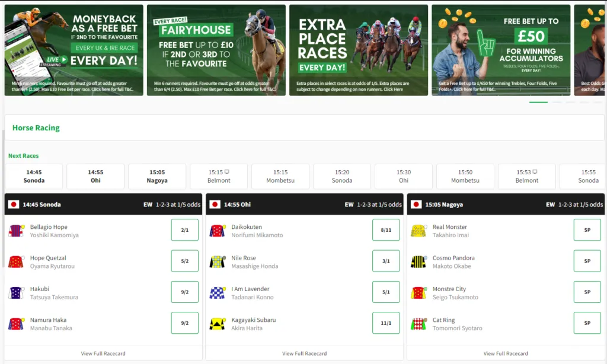The height and width of the screenshot is (364, 607).
Task: Click I Am Lavender checkered silks icon
Action: click(217, 293)
